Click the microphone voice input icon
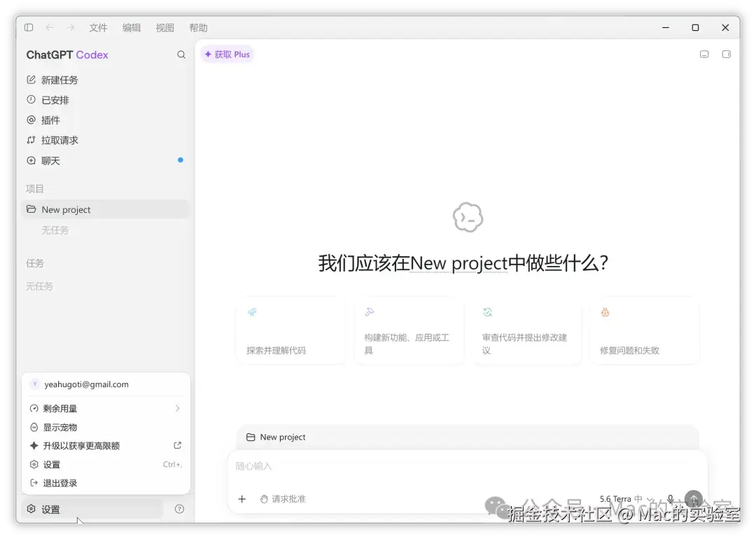756x539 pixels. (x=670, y=499)
